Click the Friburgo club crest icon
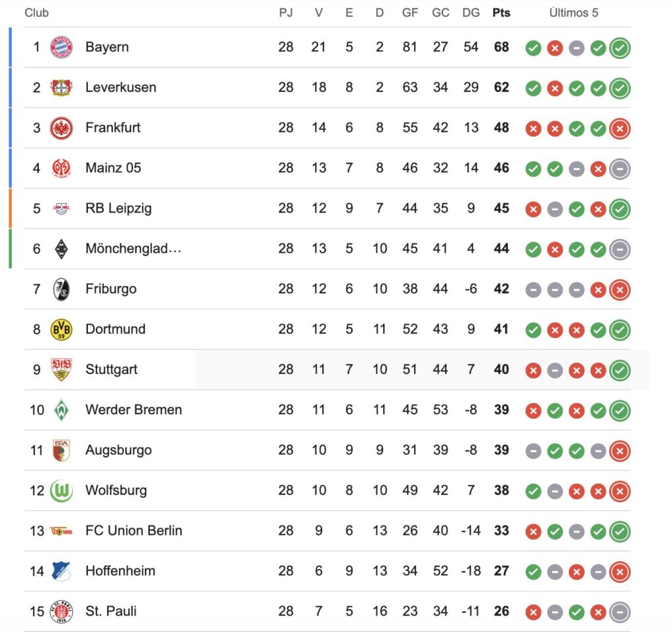This screenshot has width=672, height=632. pyautogui.click(x=61, y=289)
